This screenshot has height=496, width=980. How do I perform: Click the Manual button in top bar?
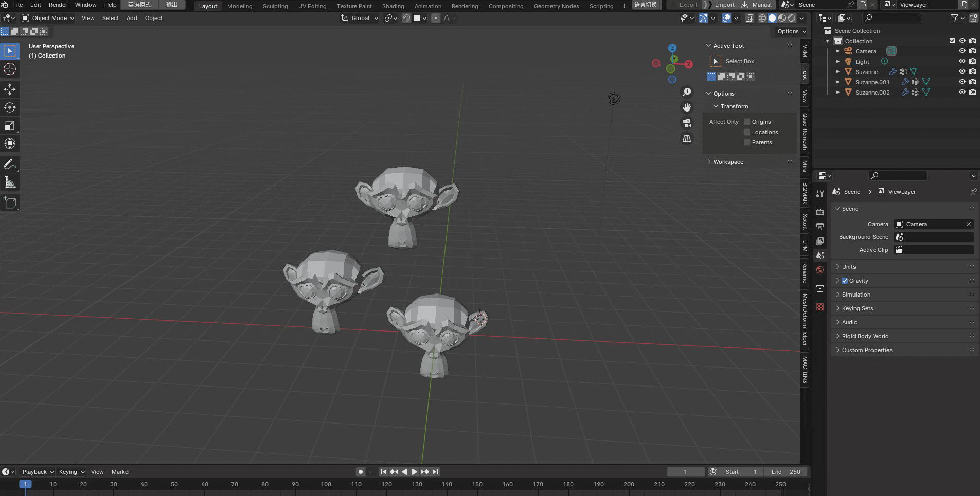click(757, 5)
